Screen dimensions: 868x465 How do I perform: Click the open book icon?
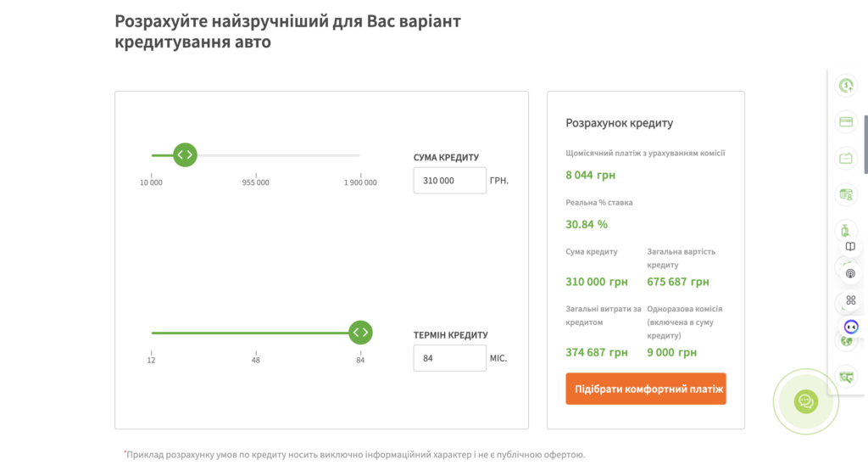click(x=850, y=246)
